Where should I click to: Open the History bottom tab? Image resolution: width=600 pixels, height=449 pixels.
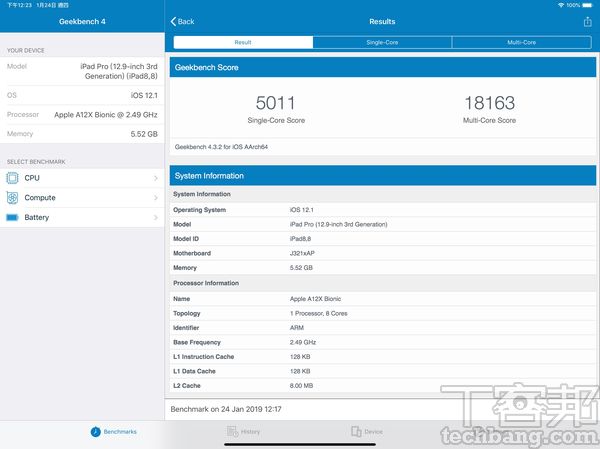[x=243, y=432]
